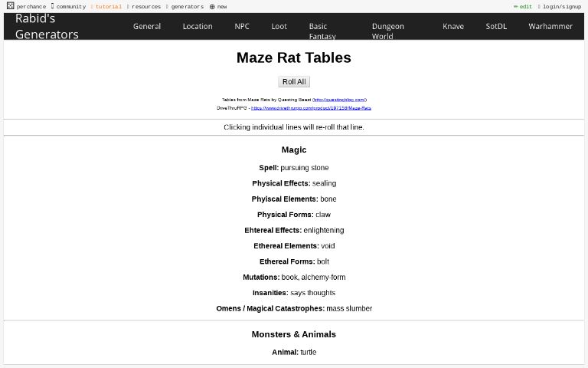Open the community link in top bar

point(70,7)
